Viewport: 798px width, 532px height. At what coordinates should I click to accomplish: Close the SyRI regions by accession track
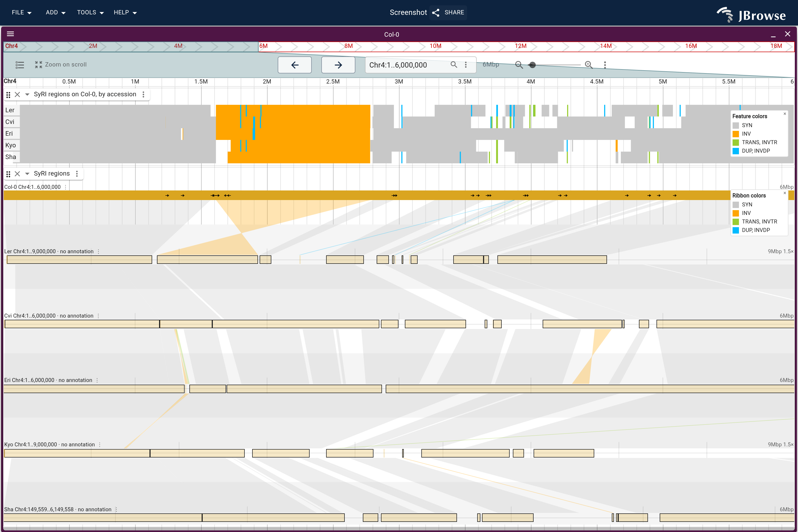pyautogui.click(x=17, y=94)
